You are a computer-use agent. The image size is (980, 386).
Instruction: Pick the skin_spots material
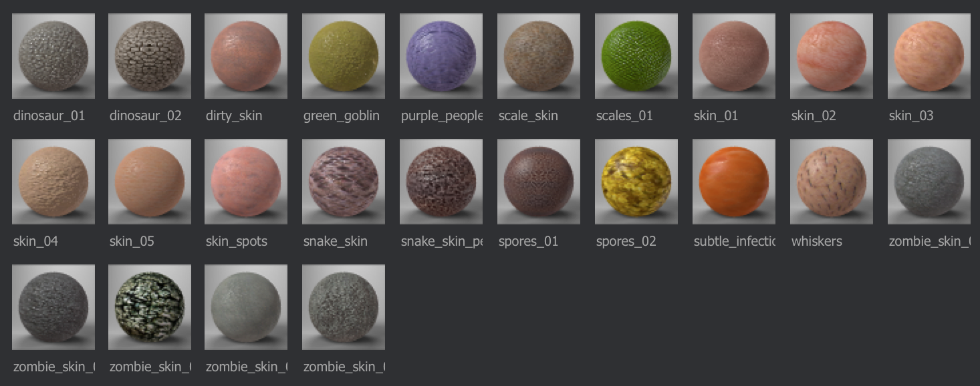tap(246, 182)
